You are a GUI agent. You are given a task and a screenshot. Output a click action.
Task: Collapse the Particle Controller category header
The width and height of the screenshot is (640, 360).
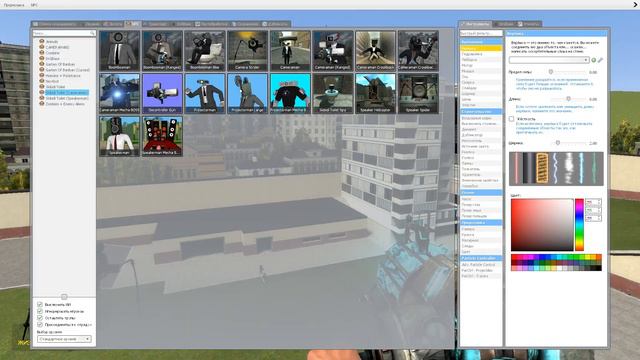coord(481,258)
